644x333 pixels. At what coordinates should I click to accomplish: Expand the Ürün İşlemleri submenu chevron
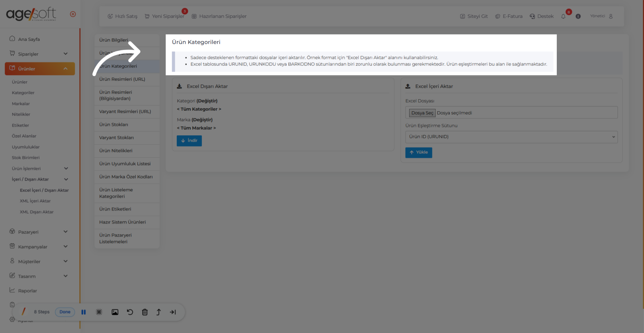66,168
